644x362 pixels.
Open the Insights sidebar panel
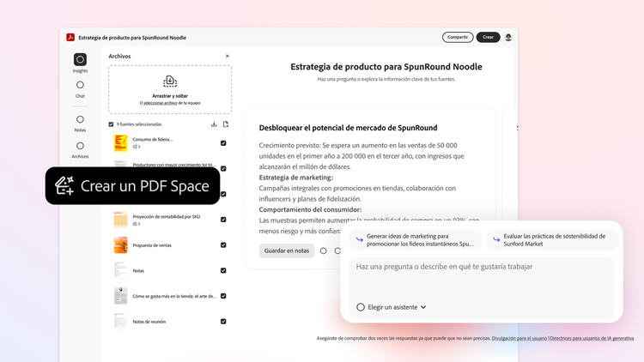pyautogui.click(x=80, y=60)
